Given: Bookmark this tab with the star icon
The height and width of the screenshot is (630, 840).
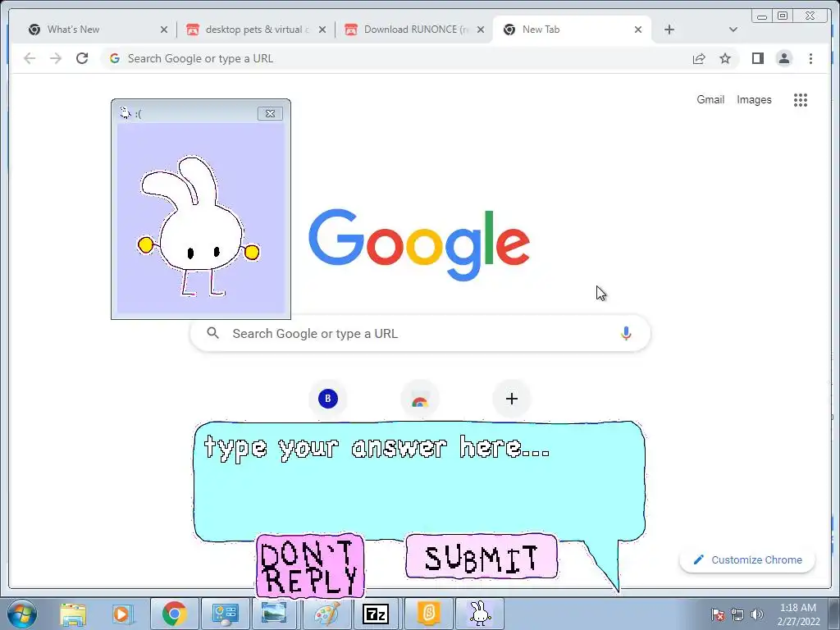Looking at the screenshot, I should point(725,58).
